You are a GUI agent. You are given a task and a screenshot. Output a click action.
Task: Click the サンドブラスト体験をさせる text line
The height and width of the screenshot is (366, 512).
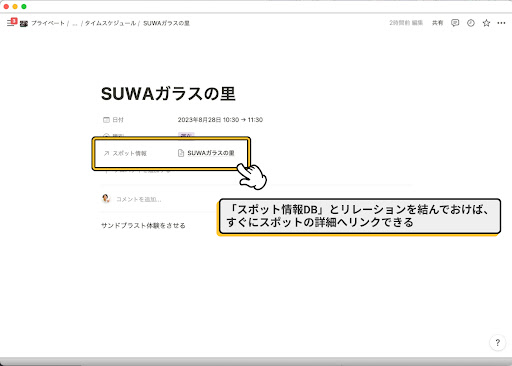pos(143,226)
